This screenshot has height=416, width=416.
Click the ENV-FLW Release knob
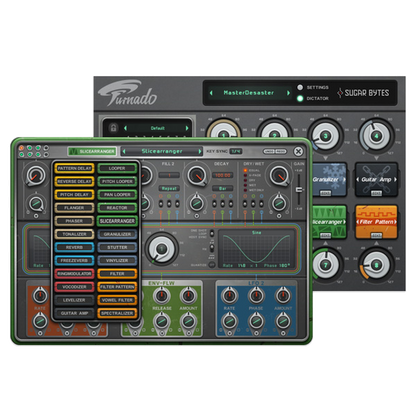click(x=162, y=295)
